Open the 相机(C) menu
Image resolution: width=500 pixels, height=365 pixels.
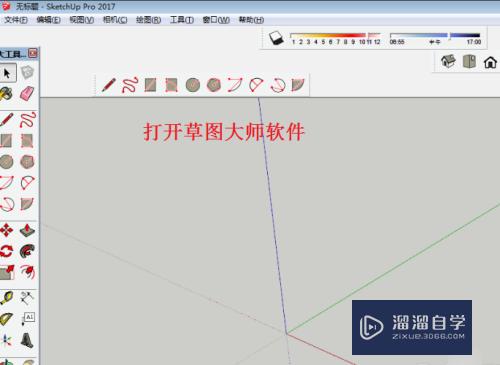tap(115, 20)
